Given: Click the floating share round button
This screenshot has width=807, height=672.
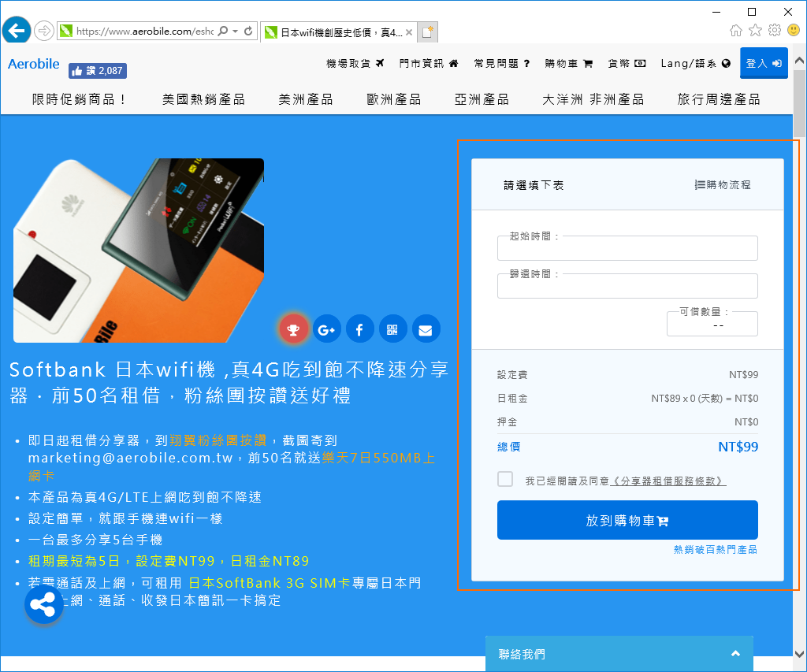Looking at the screenshot, I should tap(44, 604).
